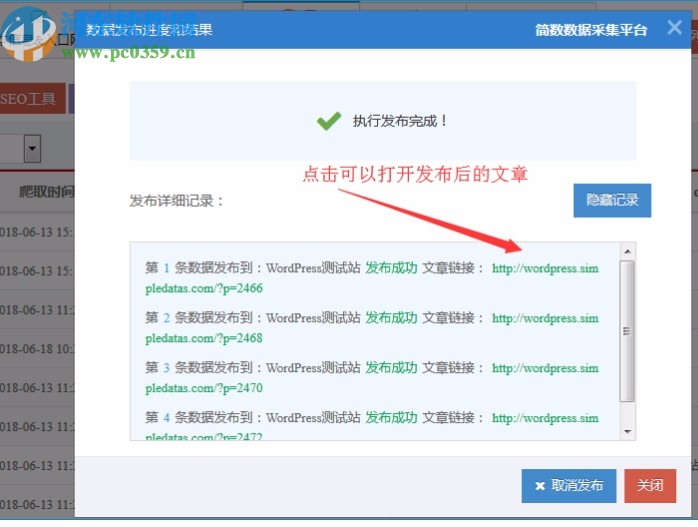Click the log scrollbar down arrow

pyautogui.click(x=628, y=431)
